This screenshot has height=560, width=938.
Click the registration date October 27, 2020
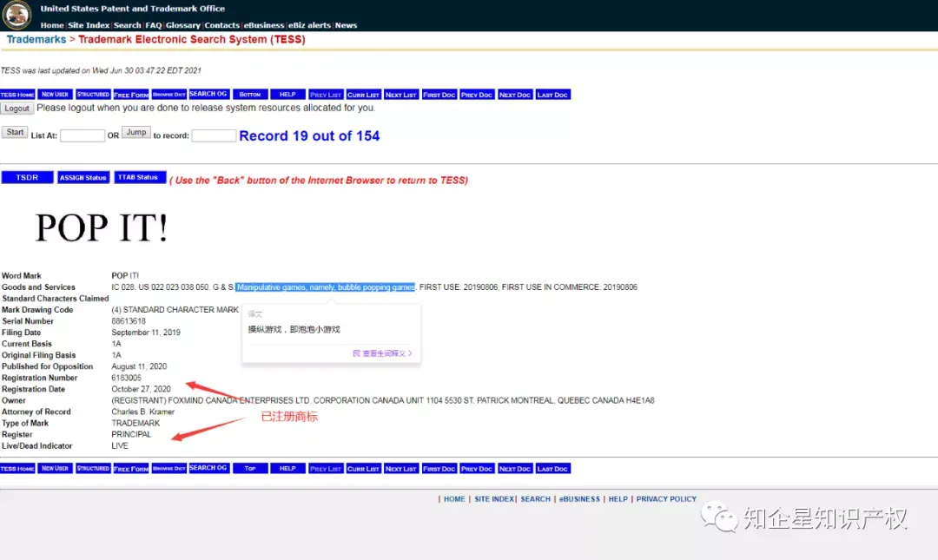142,390
